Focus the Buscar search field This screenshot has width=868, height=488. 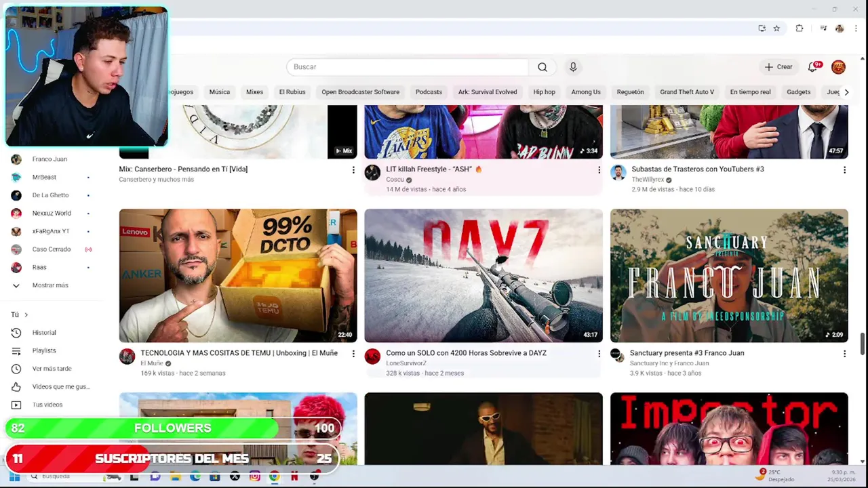(408, 67)
